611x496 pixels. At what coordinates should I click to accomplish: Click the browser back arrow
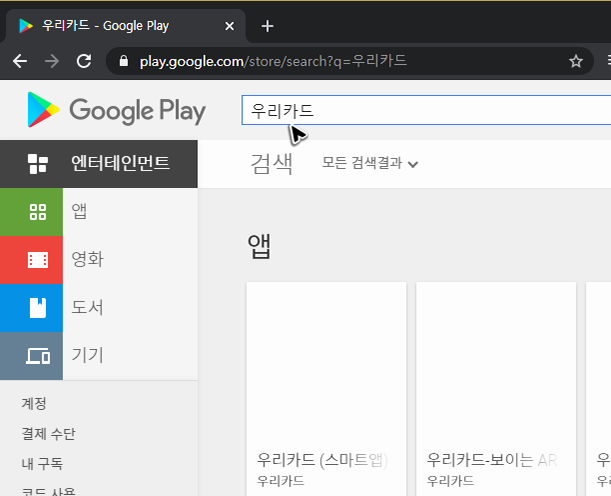[19, 61]
